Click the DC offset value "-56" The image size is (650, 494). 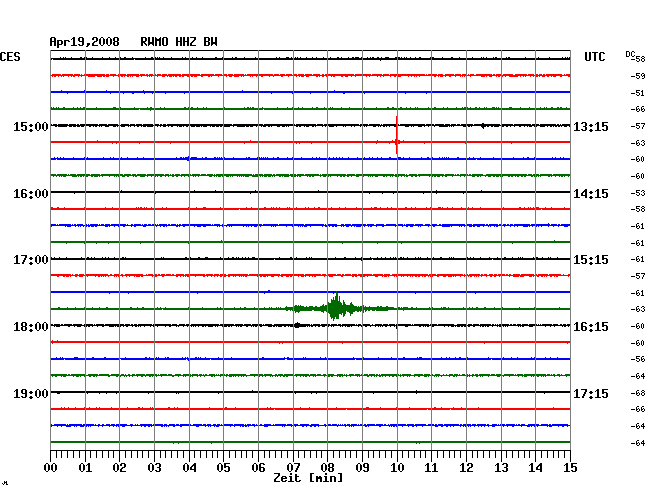tap(638, 359)
